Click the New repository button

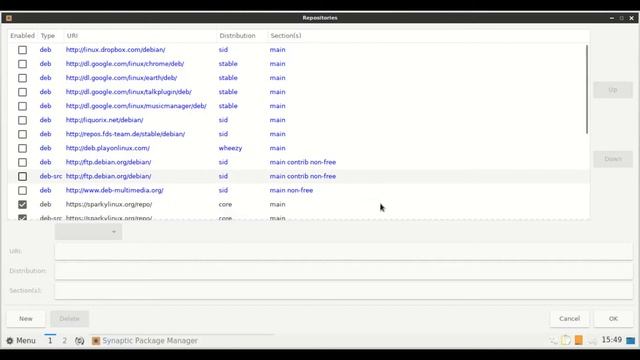click(26, 319)
